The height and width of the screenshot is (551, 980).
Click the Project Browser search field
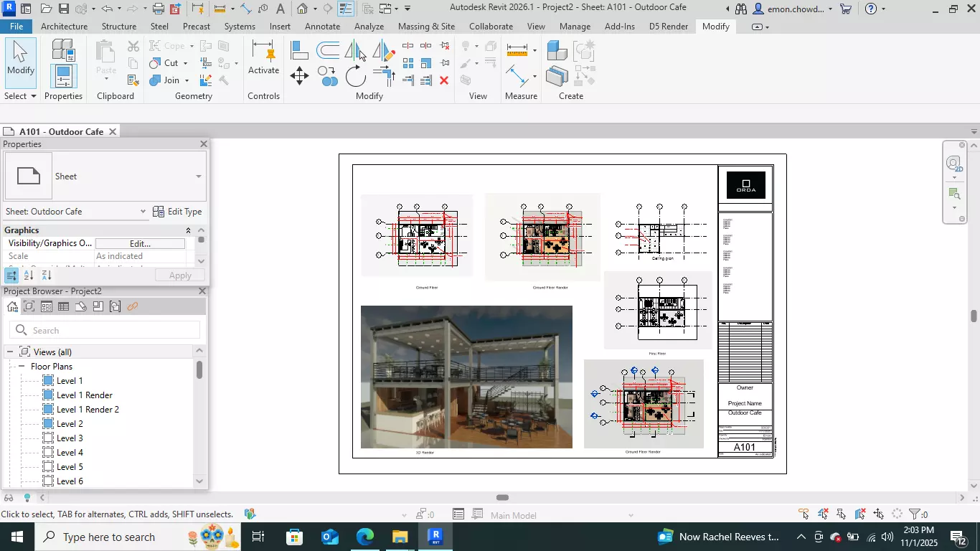105,330
